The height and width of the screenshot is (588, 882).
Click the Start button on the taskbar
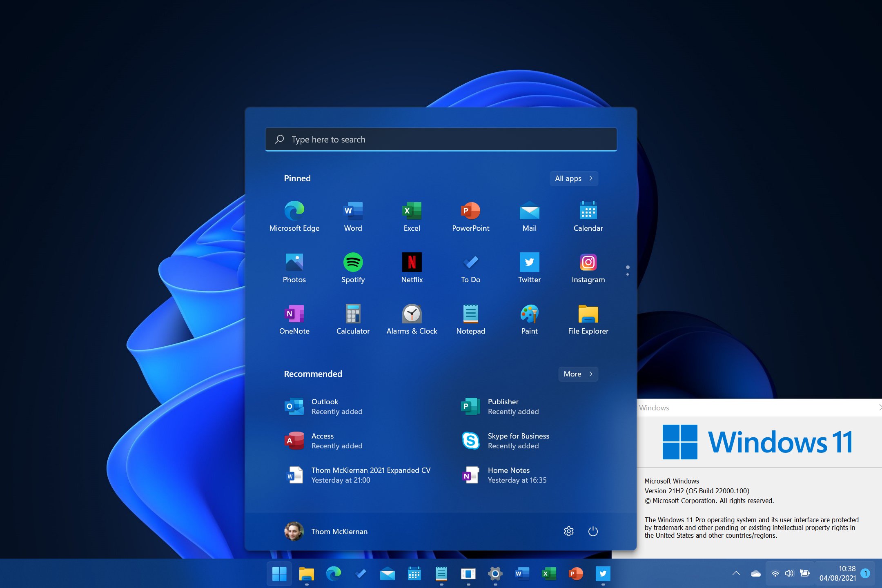[x=279, y=574]
